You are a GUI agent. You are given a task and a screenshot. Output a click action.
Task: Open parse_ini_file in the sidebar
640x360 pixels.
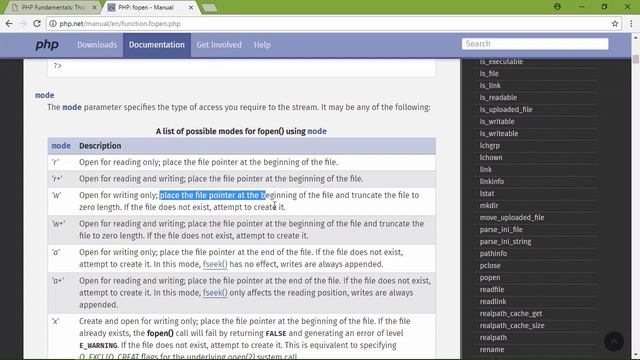[x=501, y=229]
